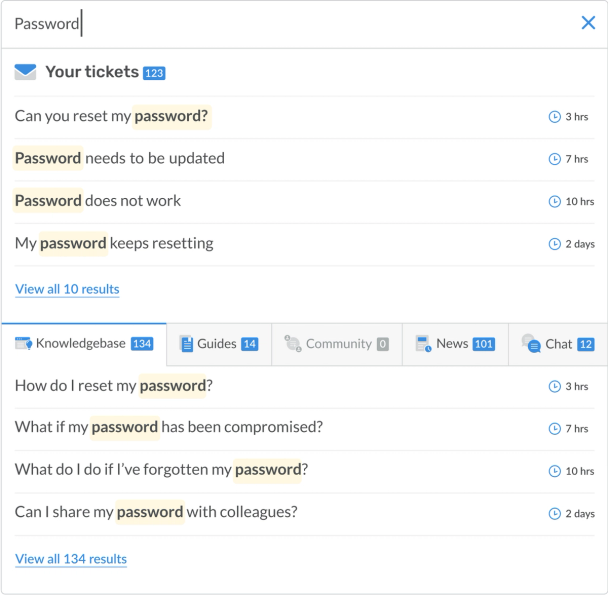Select the Chat tab
The width and height of the screenshot is (608, 595).
point(558,344)
